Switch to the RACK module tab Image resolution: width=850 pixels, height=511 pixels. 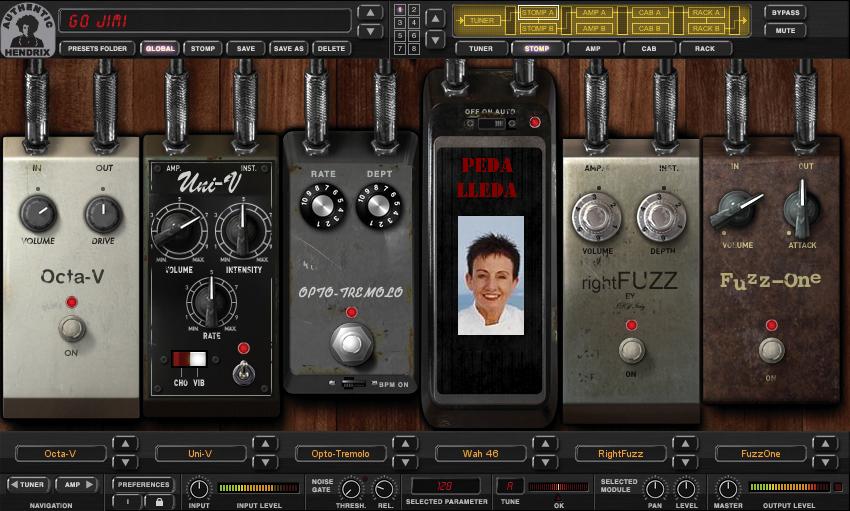tap(705, 48)
